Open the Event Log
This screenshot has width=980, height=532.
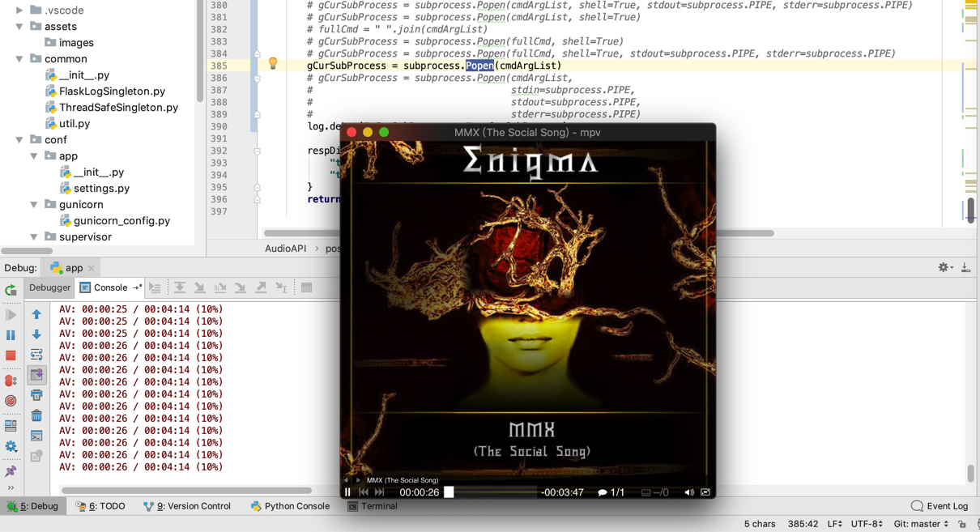pos(940,506)
